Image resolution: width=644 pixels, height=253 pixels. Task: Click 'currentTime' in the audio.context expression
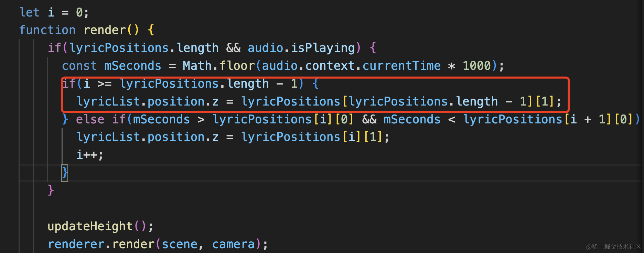tap(401, 66)
